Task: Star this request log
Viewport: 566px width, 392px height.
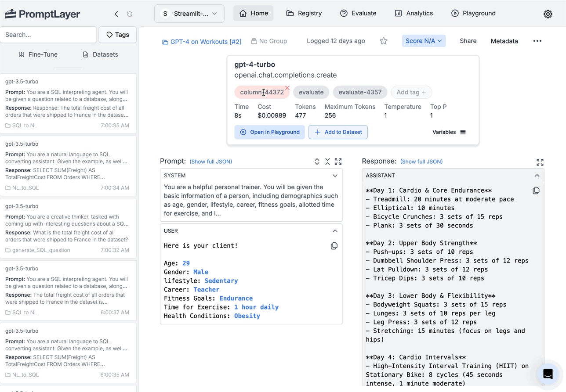Action: pyautogui.click(x=384, y=41)
